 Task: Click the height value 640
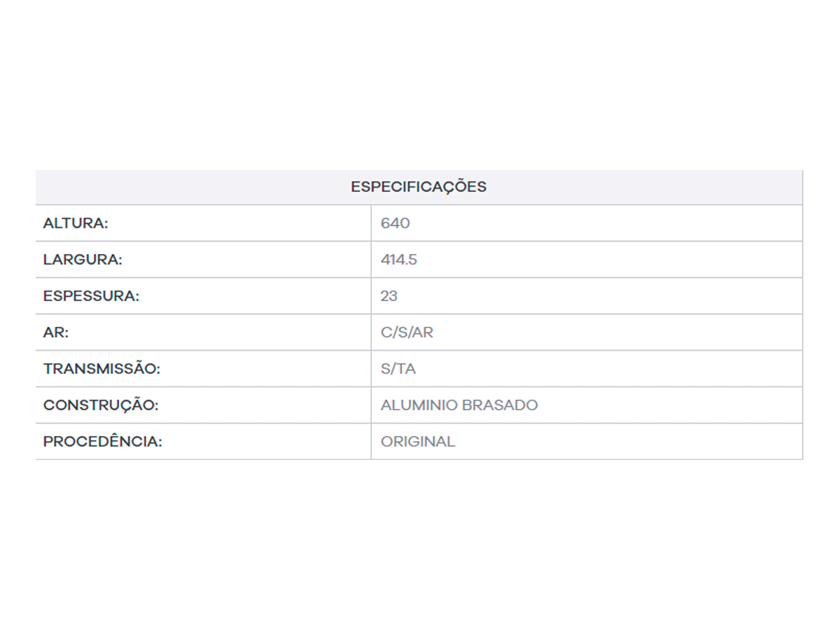pos(395,223)
